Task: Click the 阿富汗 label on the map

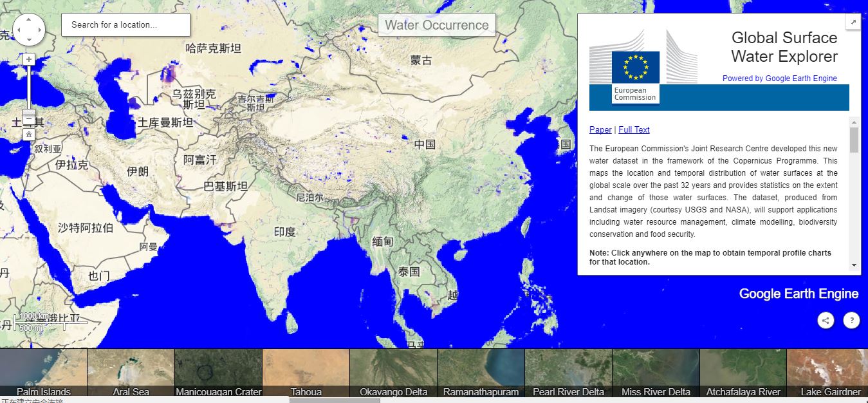Action: 200,159
